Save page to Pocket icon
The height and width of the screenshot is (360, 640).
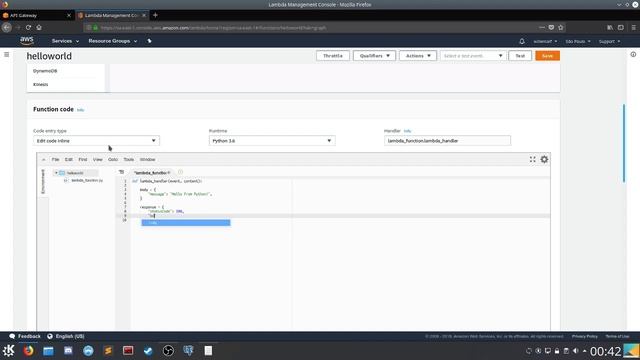point(551,27)
